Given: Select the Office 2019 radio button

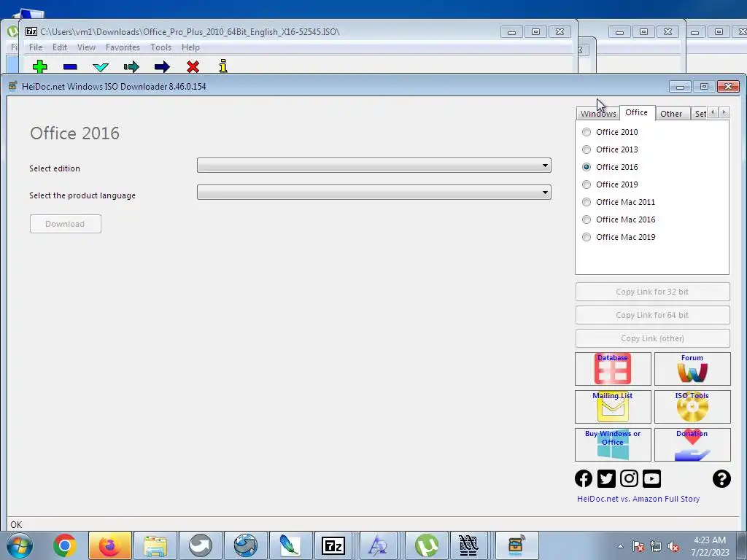Looking at the screenshot, I should point(587,184).
